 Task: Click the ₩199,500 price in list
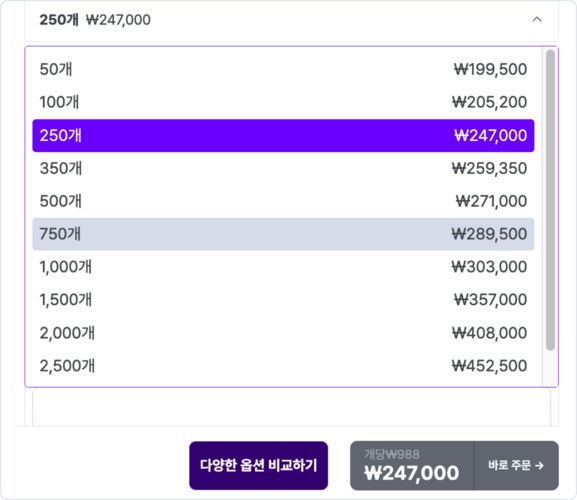490,70
